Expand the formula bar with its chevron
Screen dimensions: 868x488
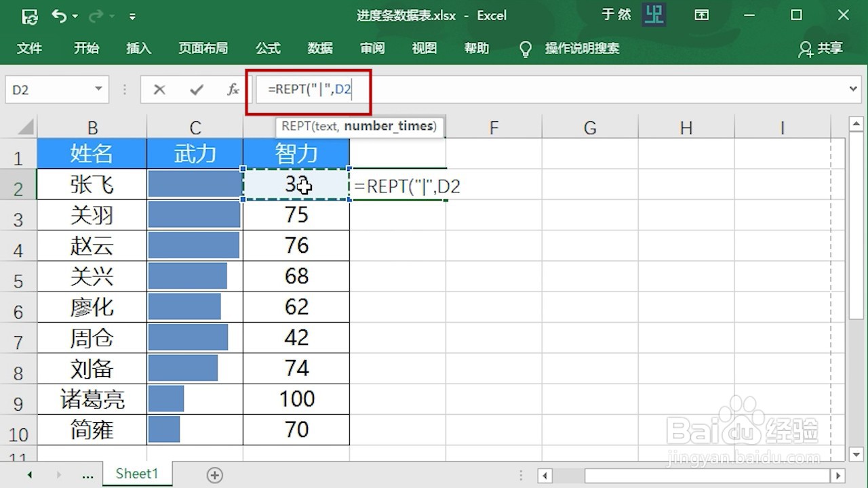[854, 89]
